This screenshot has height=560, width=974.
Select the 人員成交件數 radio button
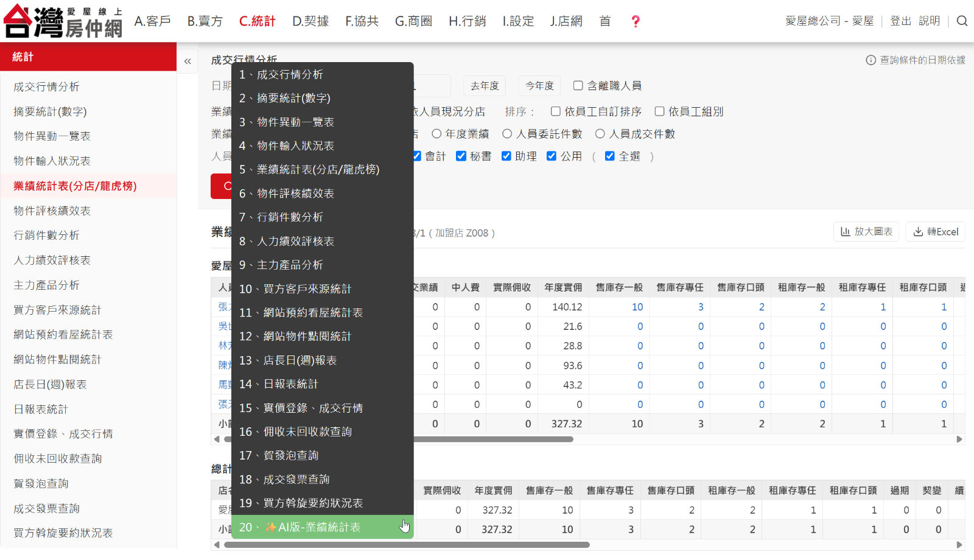[600, 134]
